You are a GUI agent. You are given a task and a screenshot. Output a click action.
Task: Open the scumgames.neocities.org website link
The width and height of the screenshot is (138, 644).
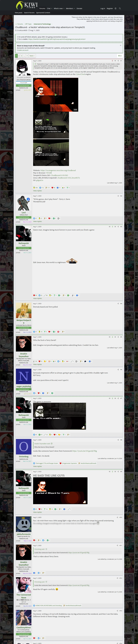[58, 171]
